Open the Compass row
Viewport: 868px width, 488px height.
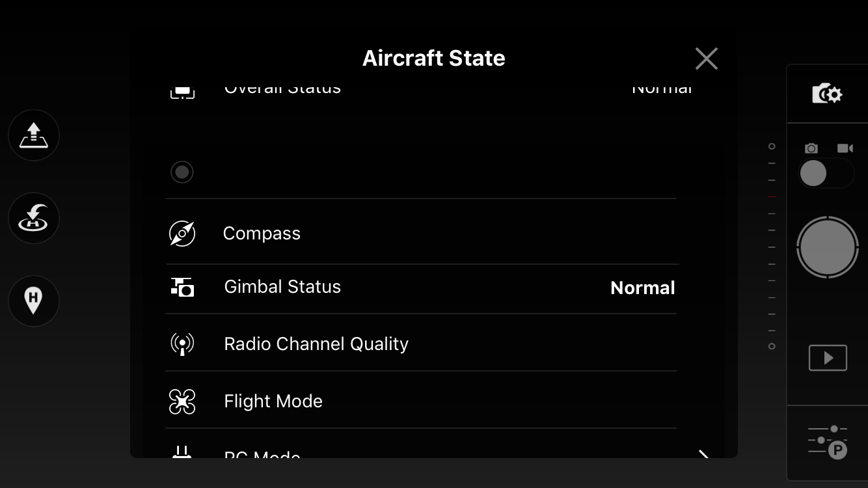(422, 233)
